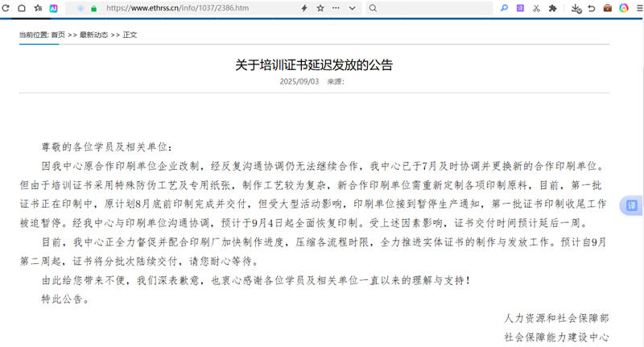Go to 首页 breadcrumb link
The image size is (644, 347).
click(x=58, y=35)
